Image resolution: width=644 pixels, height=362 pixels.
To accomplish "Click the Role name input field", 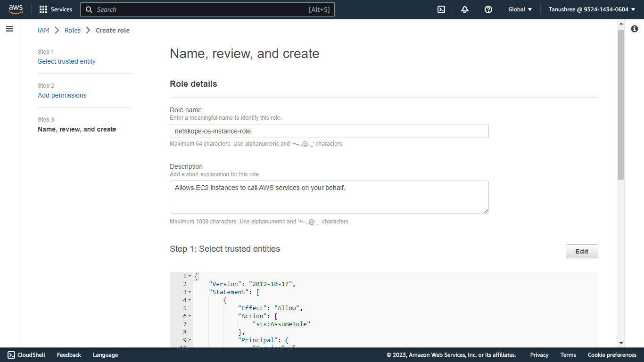I will pyautogui.click(x=329, y=131).
